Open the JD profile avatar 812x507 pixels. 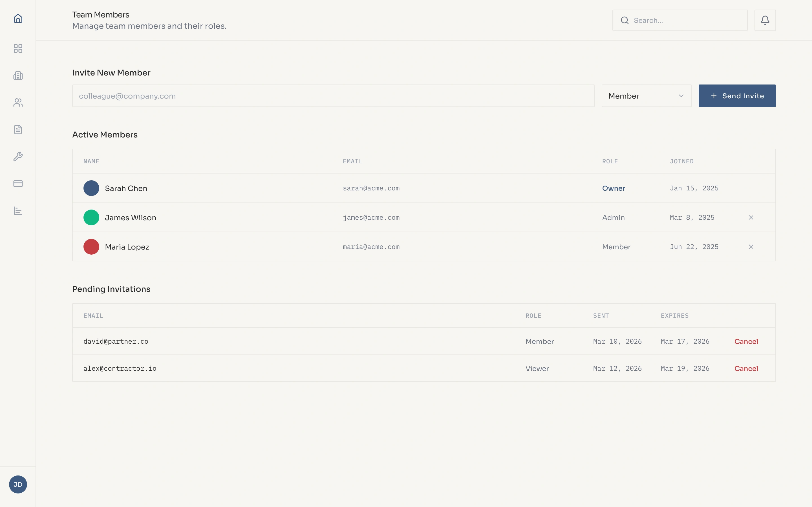(18, 484)
